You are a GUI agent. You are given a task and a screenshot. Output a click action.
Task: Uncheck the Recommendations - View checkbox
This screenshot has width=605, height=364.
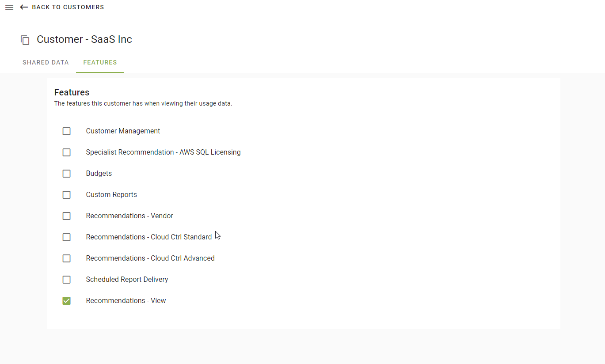pyautogui.click(x=66, y=301)
